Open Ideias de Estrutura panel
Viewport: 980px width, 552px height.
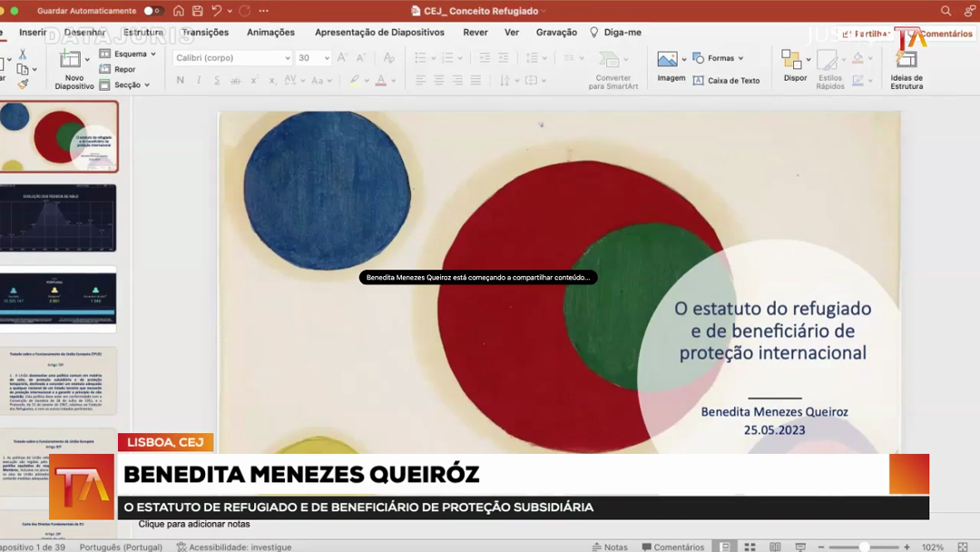pyautogui.click(x=906, y=68)
